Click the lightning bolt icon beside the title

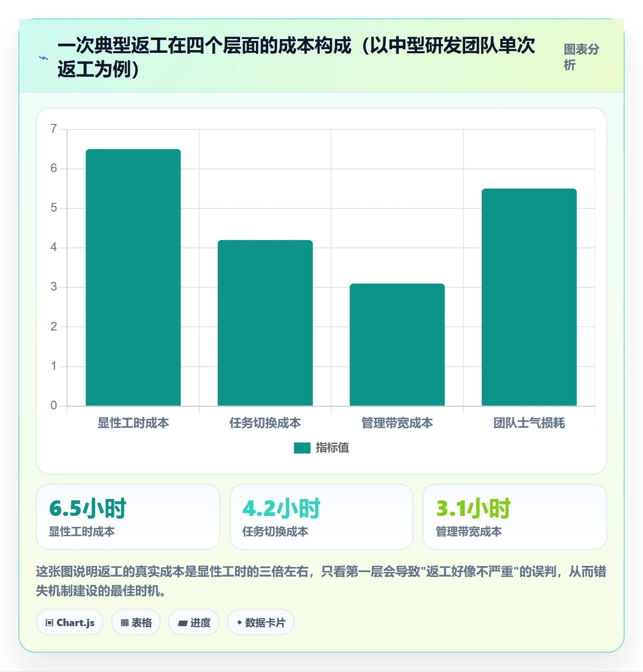click(44, 58)
